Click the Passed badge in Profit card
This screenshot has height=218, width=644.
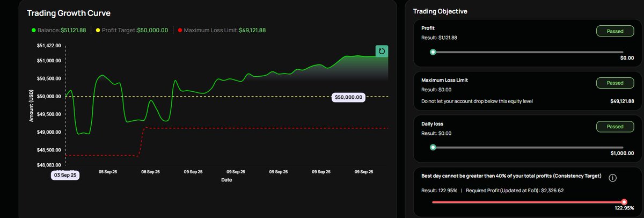(x=615, y=31)
